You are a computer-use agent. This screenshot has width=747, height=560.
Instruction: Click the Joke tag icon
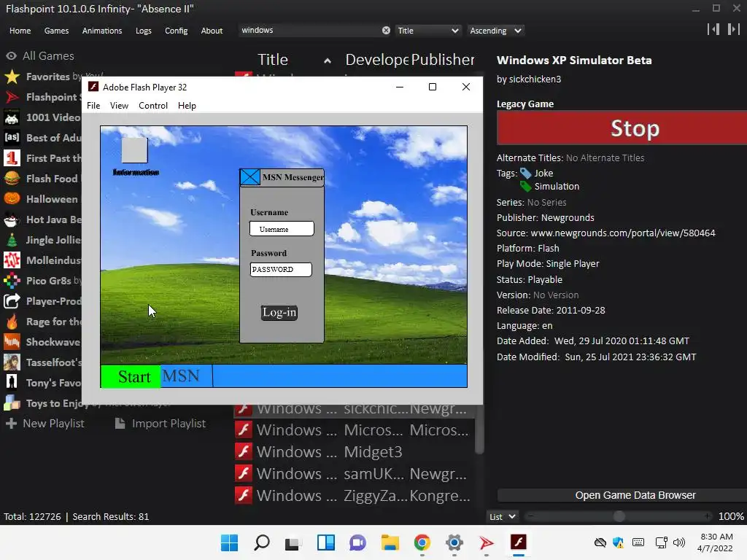(x=525, y=174)
